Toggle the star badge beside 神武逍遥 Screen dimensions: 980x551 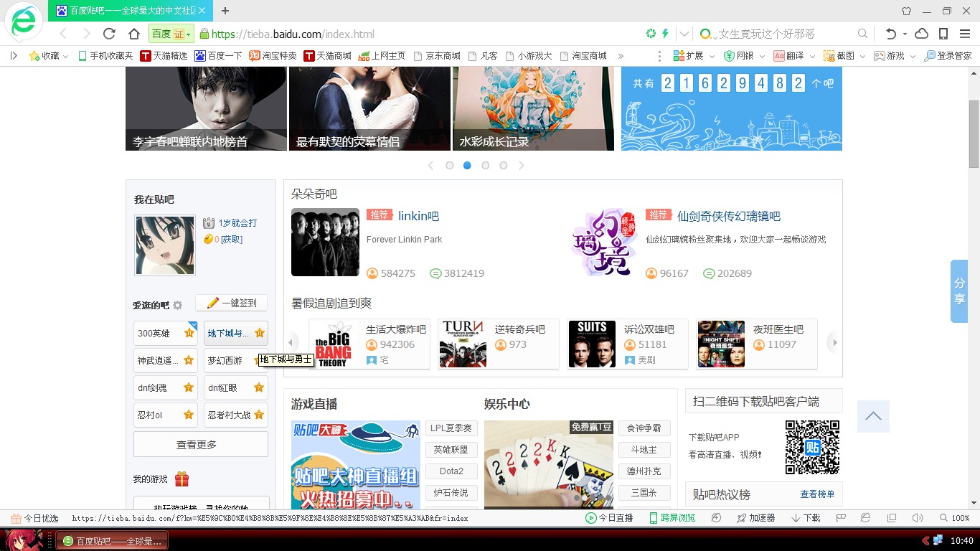(189, 360)
